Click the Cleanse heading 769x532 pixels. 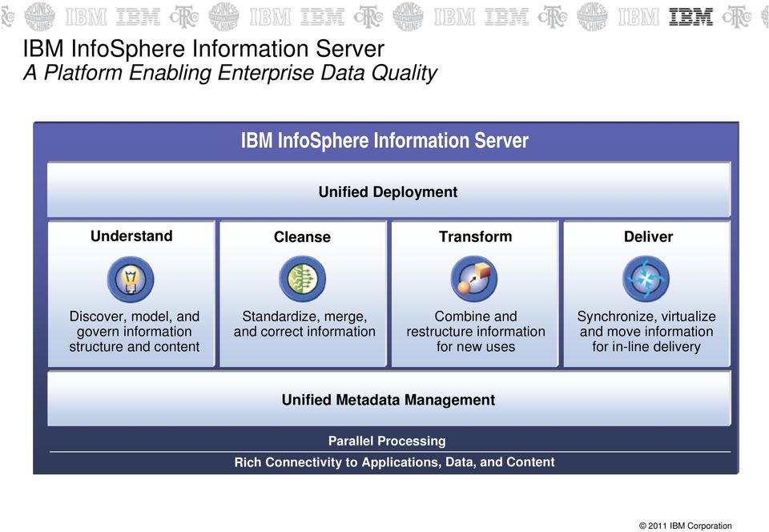[302, 237]
